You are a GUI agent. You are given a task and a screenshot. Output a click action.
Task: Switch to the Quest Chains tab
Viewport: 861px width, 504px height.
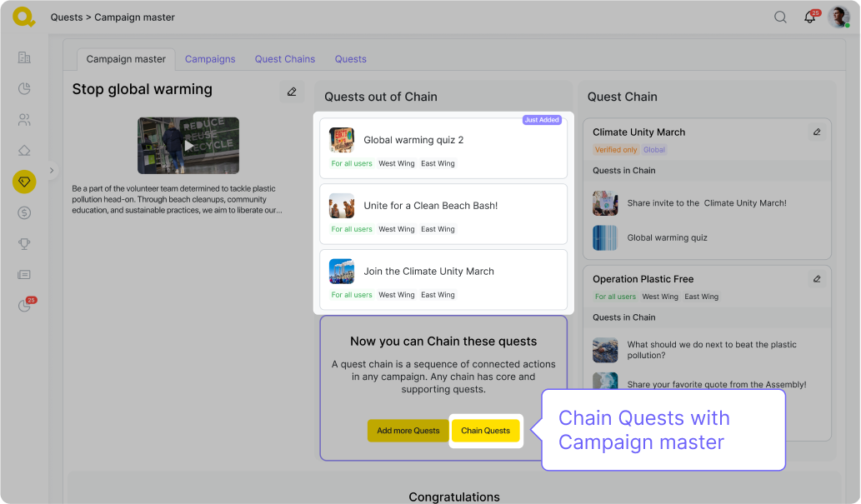click(285, 59)
